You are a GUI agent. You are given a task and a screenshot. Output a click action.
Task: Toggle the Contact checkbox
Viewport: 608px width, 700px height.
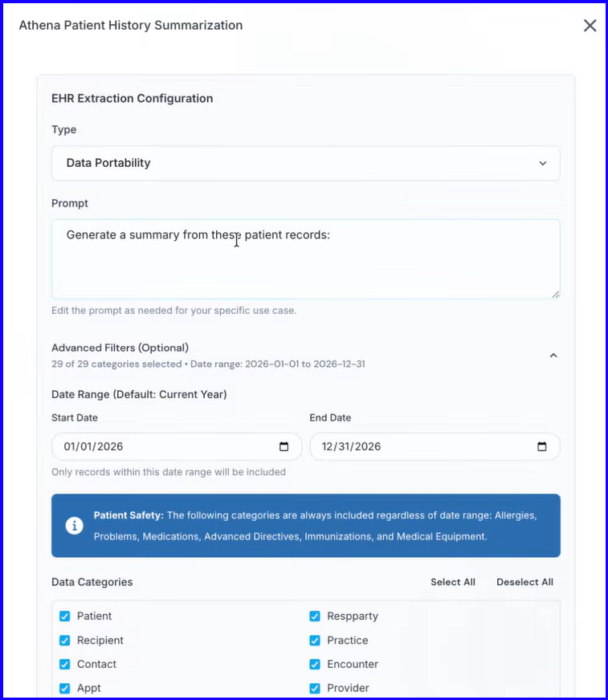[x=65, y=665]
